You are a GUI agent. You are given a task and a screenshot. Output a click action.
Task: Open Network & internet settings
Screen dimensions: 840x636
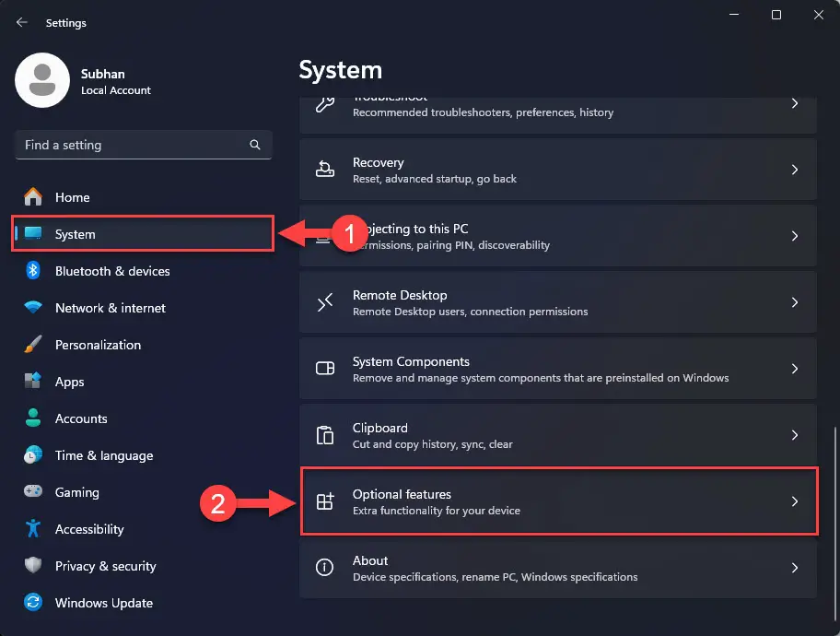[x=143, y=308]
